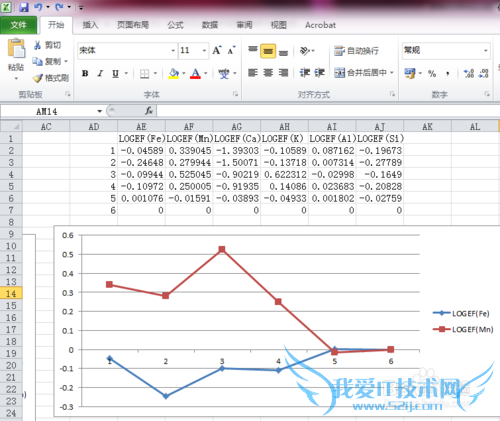This screenshot has height=421, width=500.
Task: Click the text Orientation icon
Action: [305, 51]
